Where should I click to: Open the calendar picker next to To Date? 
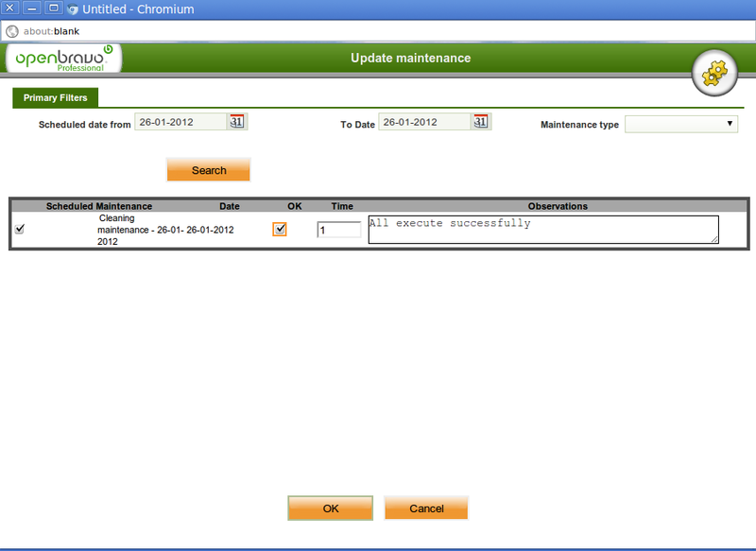coord(480,121)
